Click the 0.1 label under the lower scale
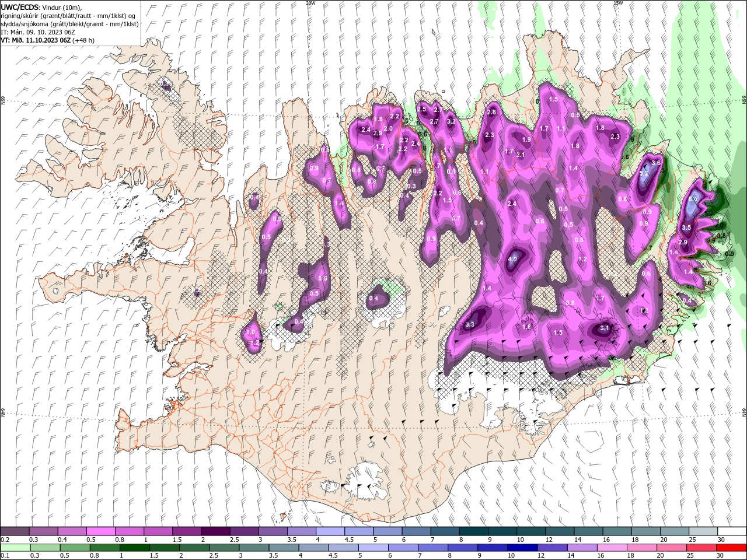Viewport: 747px width, 560px height. pos(4,556)
